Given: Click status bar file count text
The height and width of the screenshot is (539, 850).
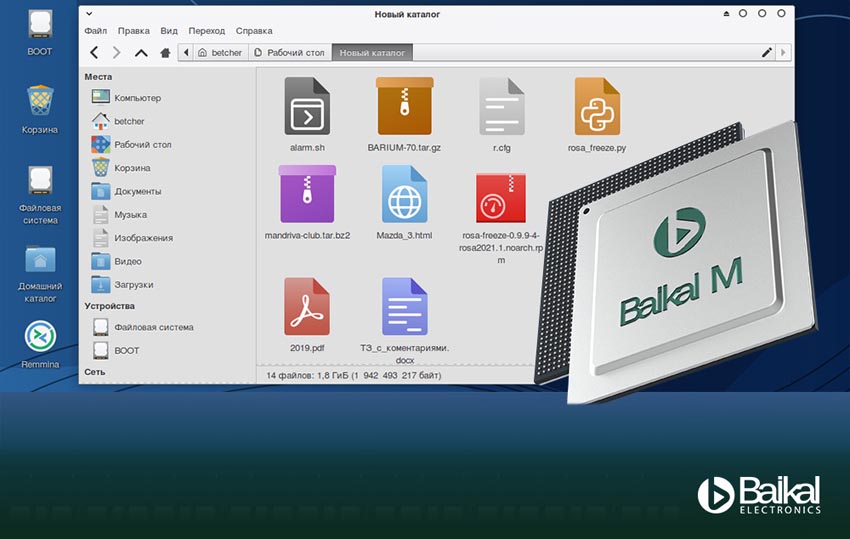Looking at the screenshot, I should (353, 375).
